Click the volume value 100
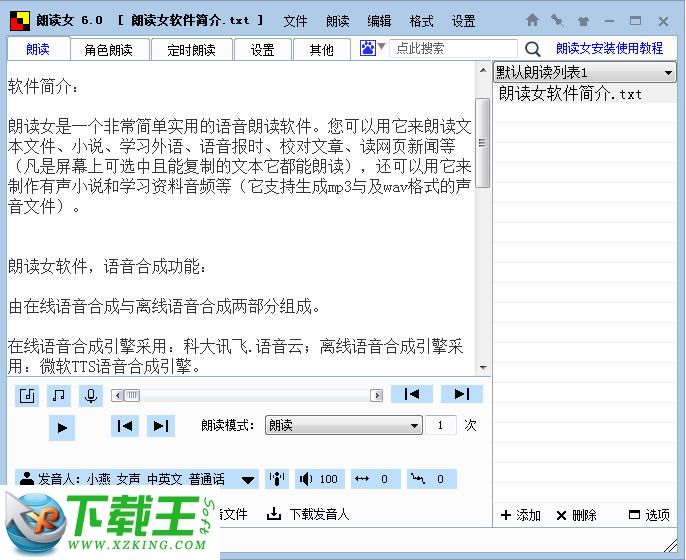The width and height of the screenshot is (686, 560). tap(329, 479)
